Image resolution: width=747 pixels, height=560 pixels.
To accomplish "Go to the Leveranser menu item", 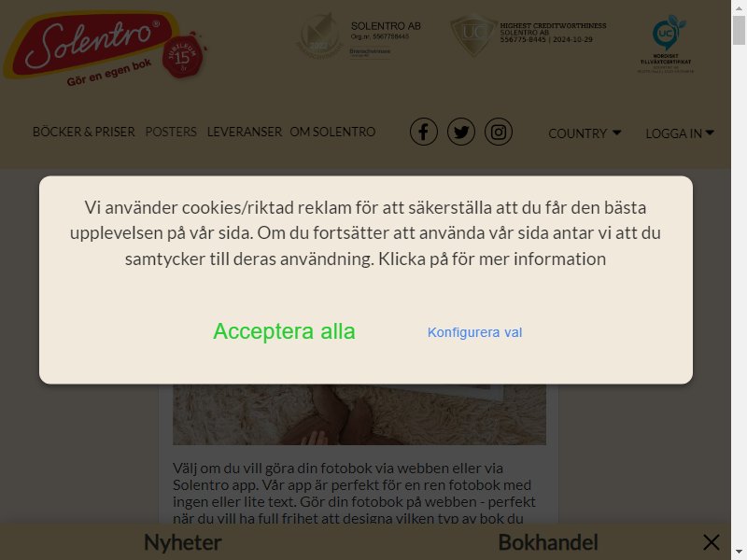I will (x=245, y=132).
